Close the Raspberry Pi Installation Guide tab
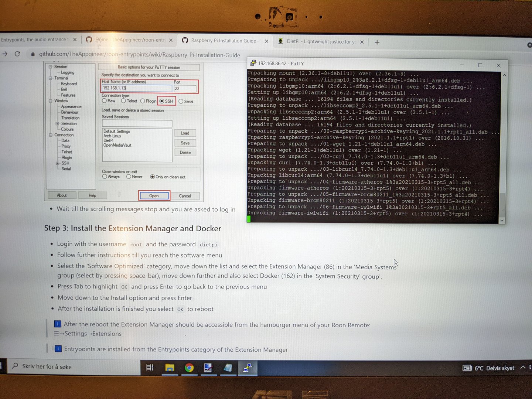Screen dimensions: 532x399 [x=266, y=41]
